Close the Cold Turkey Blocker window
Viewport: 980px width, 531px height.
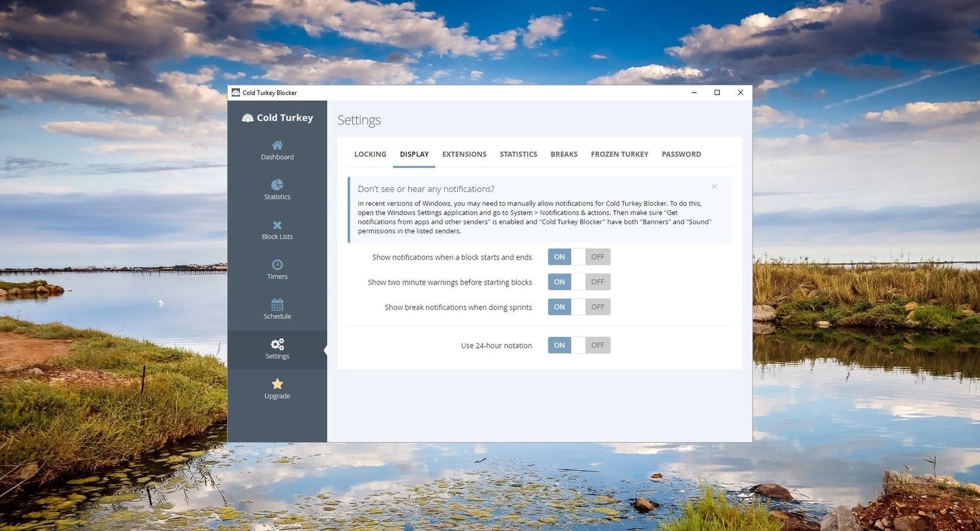tap(740, 93)
